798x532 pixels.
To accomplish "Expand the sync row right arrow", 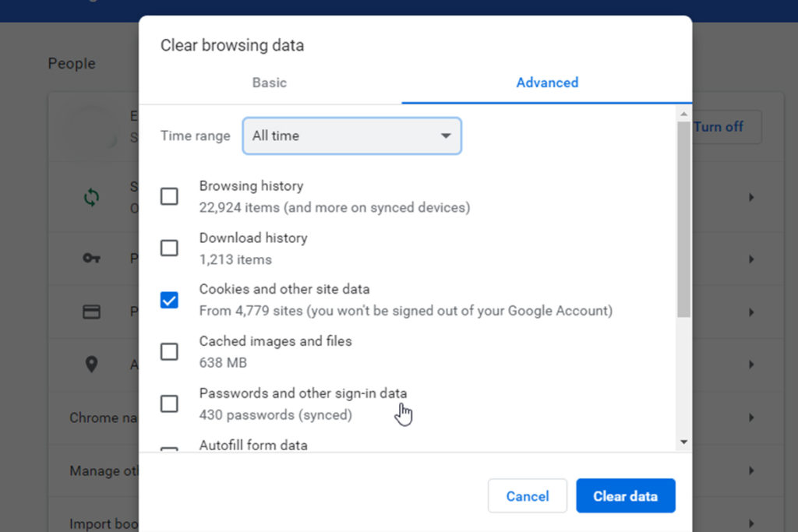I will coord(751,197).
